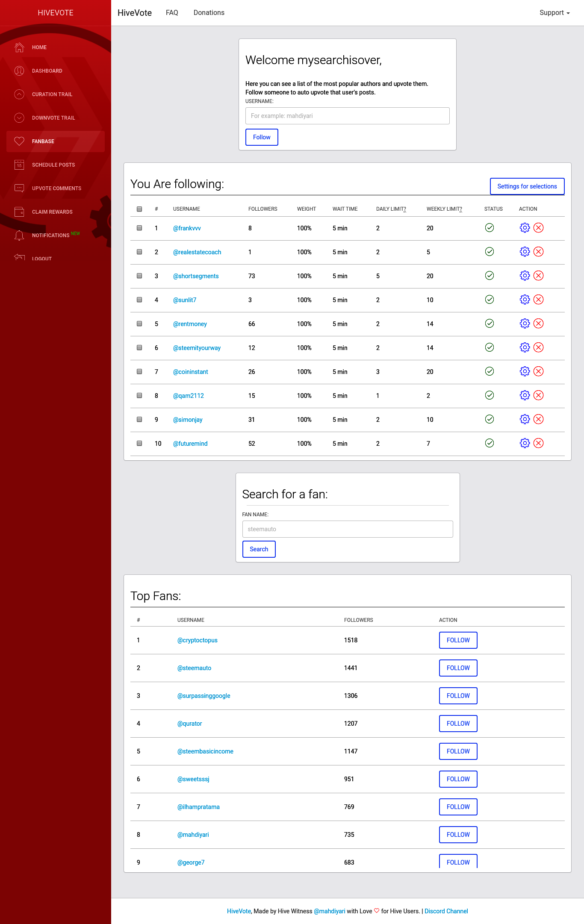Open settings gear for @simonjay

525,419
